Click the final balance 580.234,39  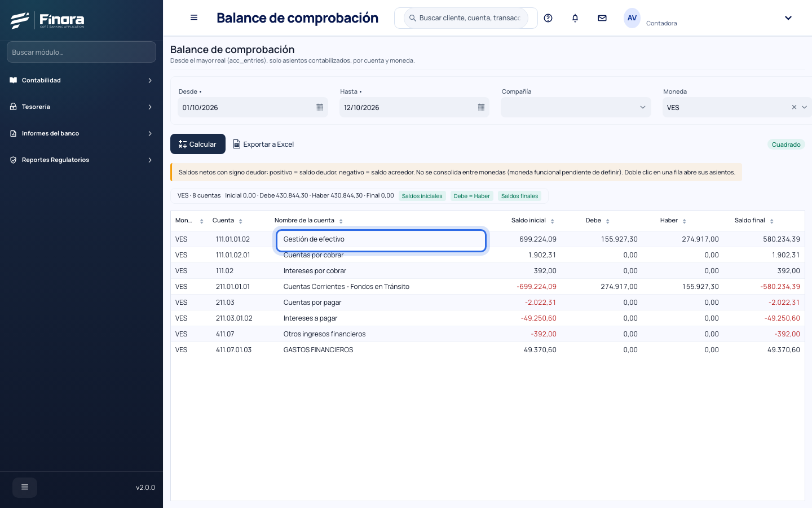pyautogui.click(x=782, y=239)
